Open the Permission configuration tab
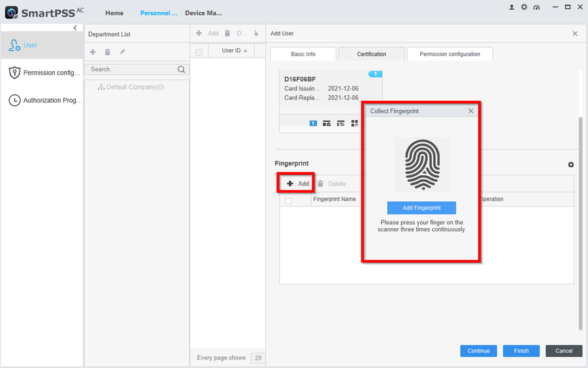The image size is (588, 368). (x=449, y=54)
